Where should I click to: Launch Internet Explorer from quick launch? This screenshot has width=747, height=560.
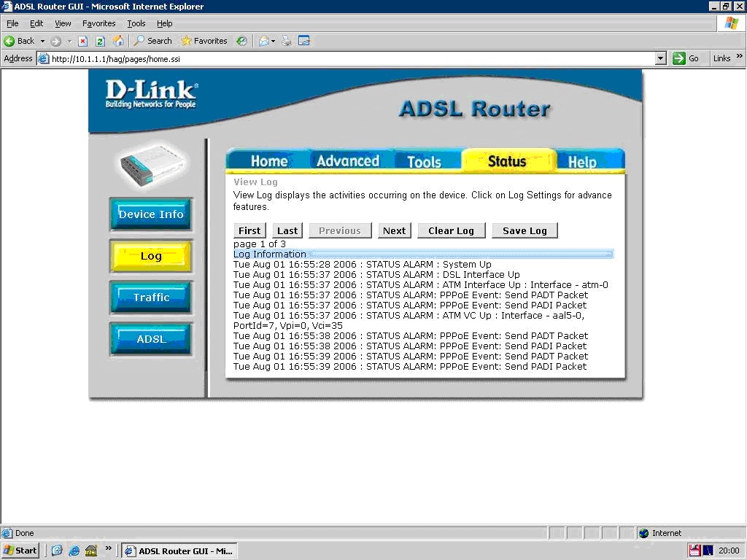74,551
